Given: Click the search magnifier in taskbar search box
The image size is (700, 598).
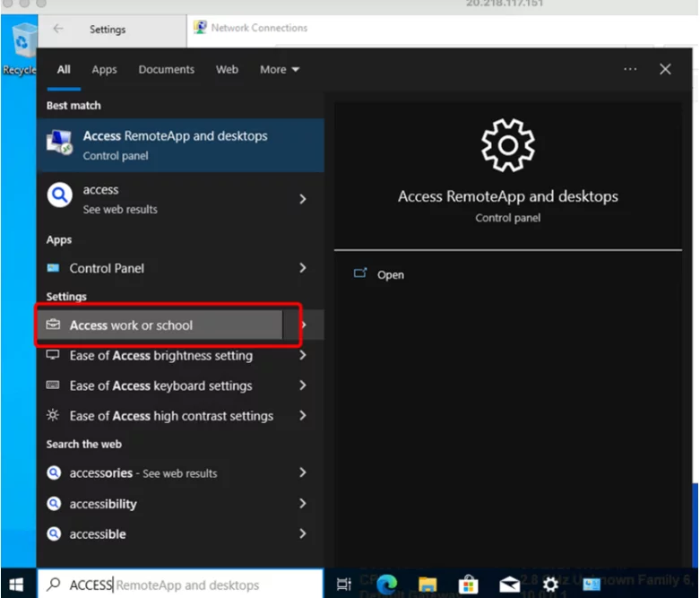Looking at the screenshot, I should tap(54, 584).
